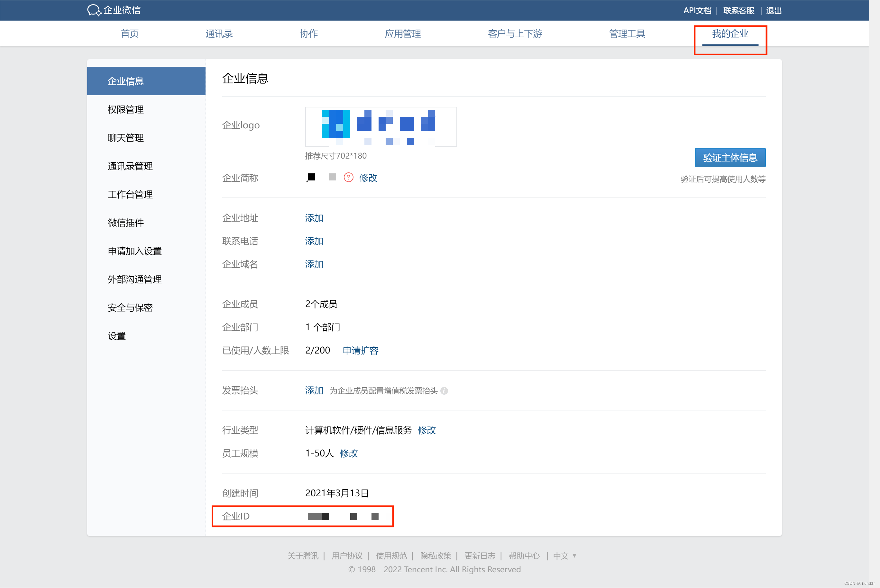Click 修改 next to 员工规模
Screen dimensions: 880x588
pyautogui.click(x=349, y=453)
